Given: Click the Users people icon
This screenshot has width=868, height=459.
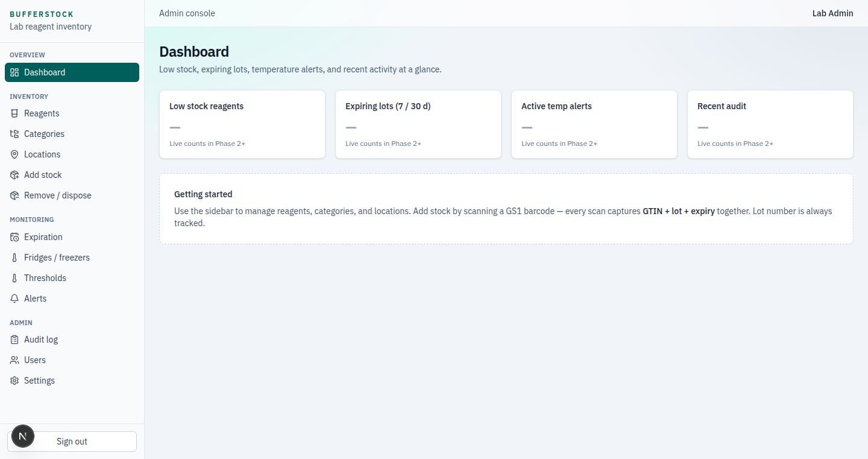Looking at the screenshot, I should pyautogui.click(x=14, y=360).
